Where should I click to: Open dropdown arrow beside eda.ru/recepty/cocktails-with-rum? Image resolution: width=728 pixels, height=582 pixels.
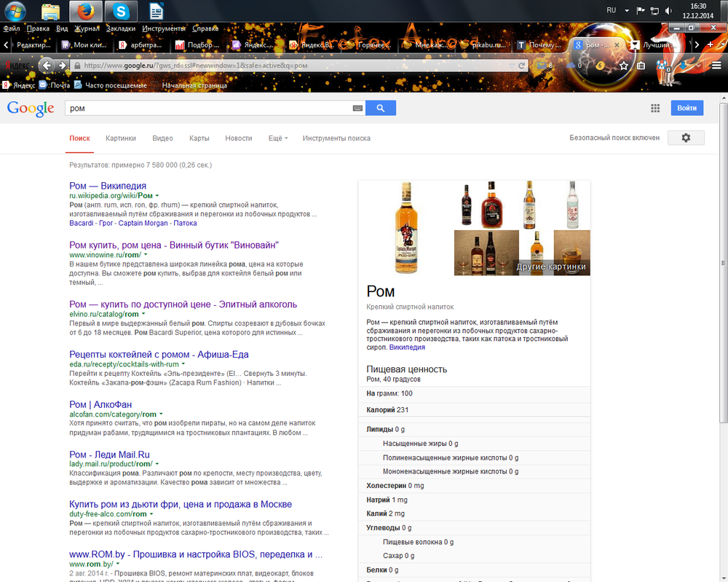[x=183, y=364]
